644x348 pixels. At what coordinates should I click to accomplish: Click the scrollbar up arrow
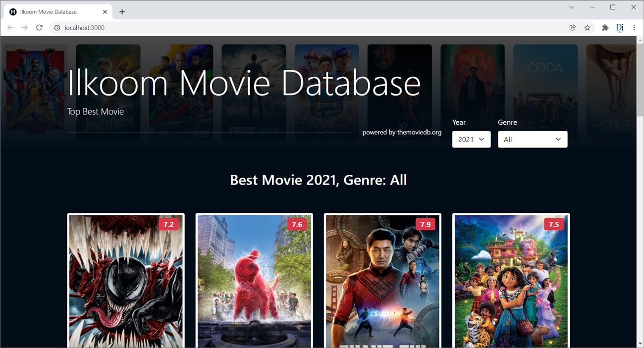[640, 41]
